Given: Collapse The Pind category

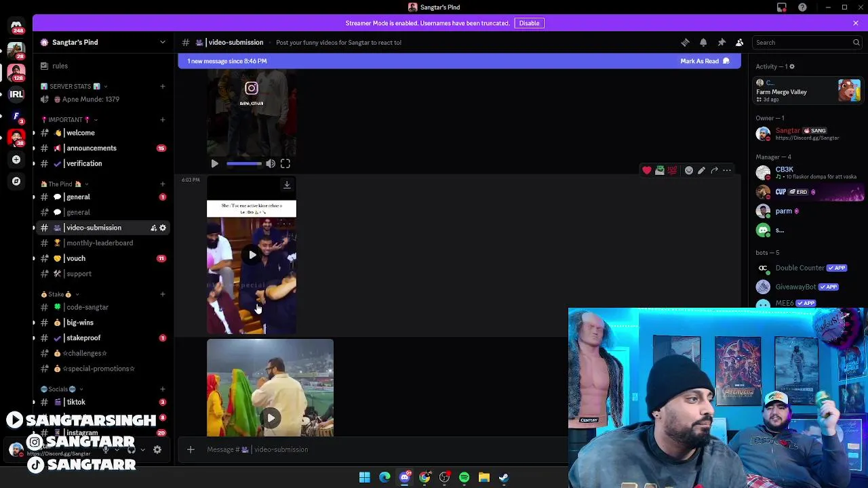Looking at the screenshot, I should coord(64,184).
